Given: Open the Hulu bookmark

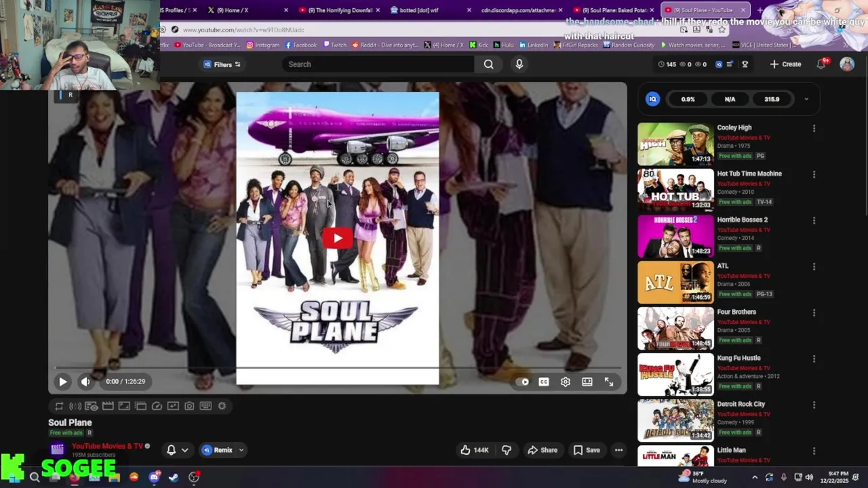Looking at the screenshot, I should (503, 45).
